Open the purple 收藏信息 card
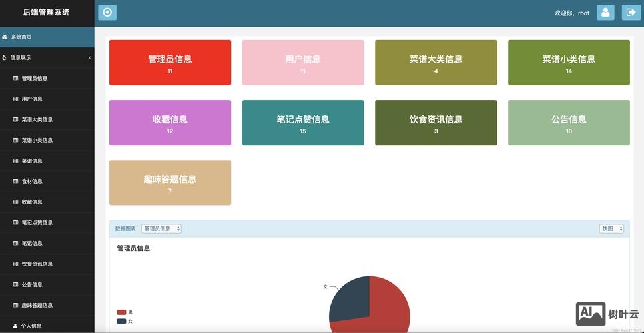The image size is (644, 333). 170,123
